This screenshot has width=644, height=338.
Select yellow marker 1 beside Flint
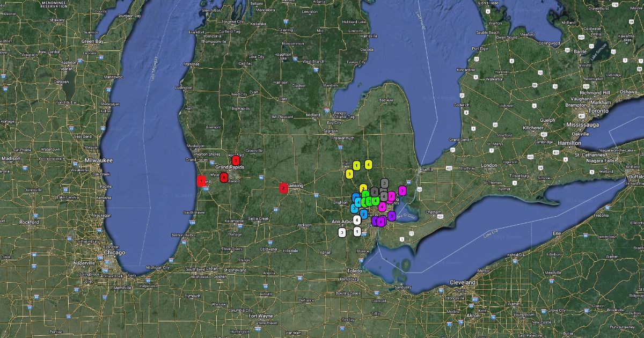point(357,165)
